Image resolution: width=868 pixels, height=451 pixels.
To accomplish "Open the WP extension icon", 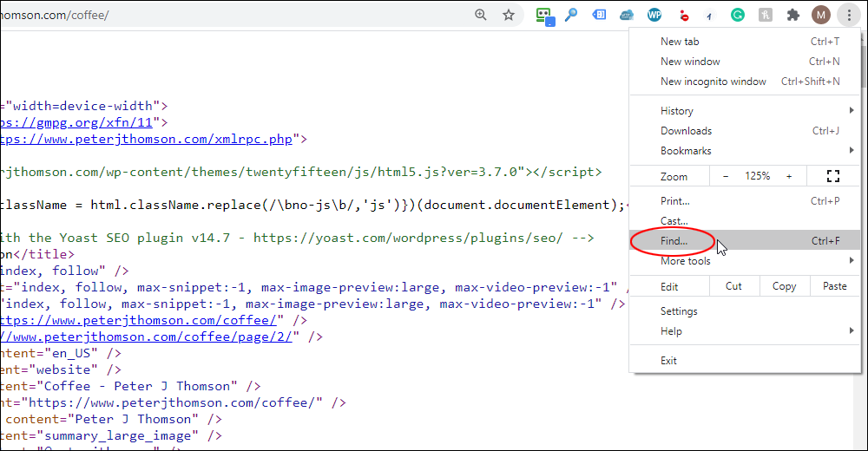I will [654, 15].
